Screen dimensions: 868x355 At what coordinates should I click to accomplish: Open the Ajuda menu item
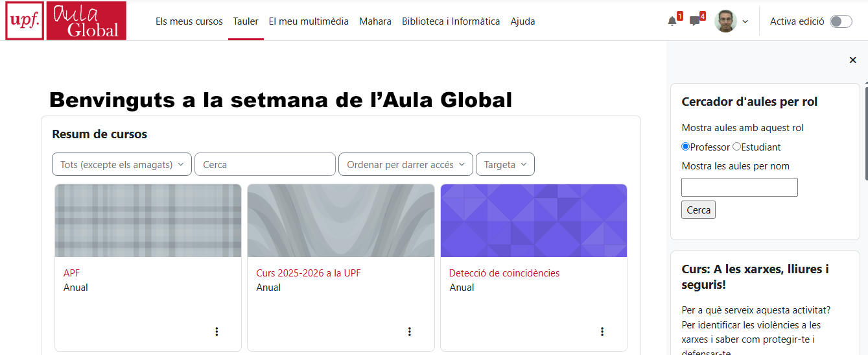click(523, 21)
